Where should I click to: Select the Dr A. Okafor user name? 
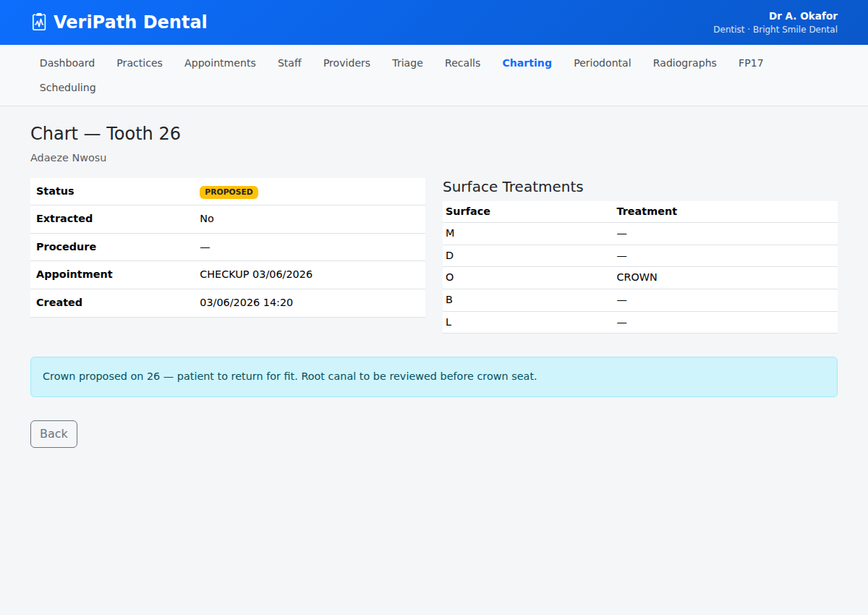803,16
